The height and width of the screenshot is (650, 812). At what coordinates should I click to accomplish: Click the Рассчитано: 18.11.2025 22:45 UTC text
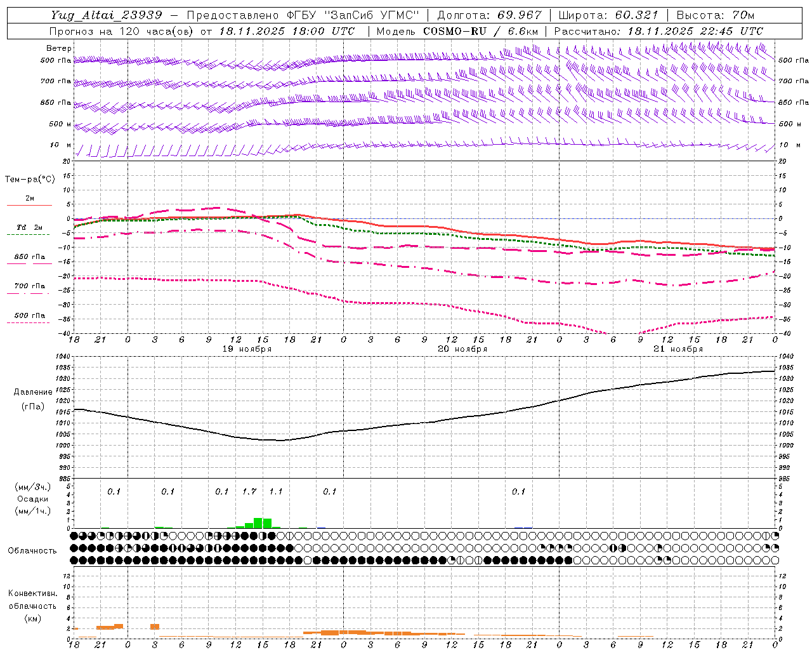coord(658,31)
